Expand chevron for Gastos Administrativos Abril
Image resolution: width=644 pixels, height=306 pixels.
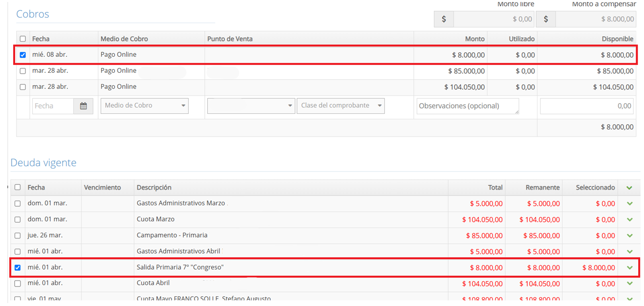coord(629,252)
